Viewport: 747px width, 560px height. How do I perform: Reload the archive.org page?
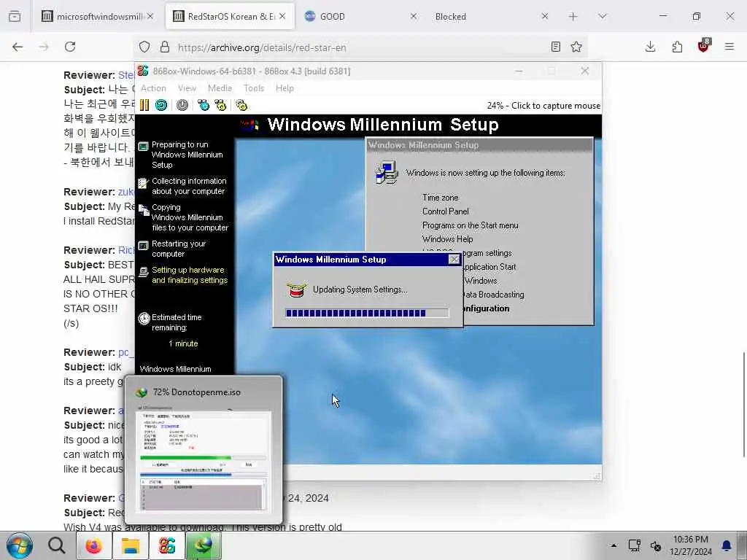(x=70, y=47)
